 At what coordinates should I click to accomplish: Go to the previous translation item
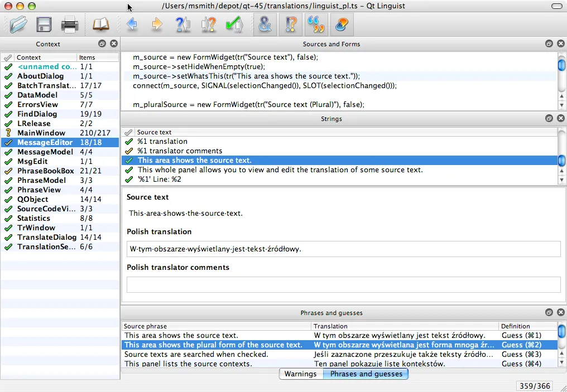click(133, 24)
